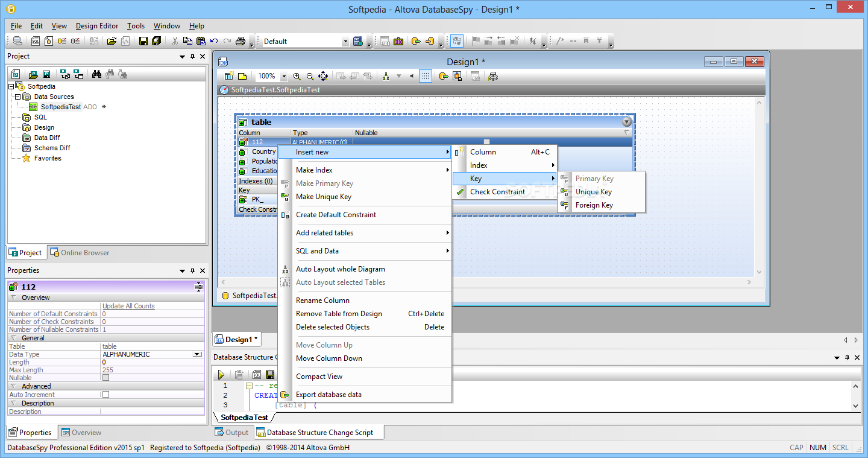
Task: Click the Zoom Out magnifier in Design toolbar
Action: [310, 76]
